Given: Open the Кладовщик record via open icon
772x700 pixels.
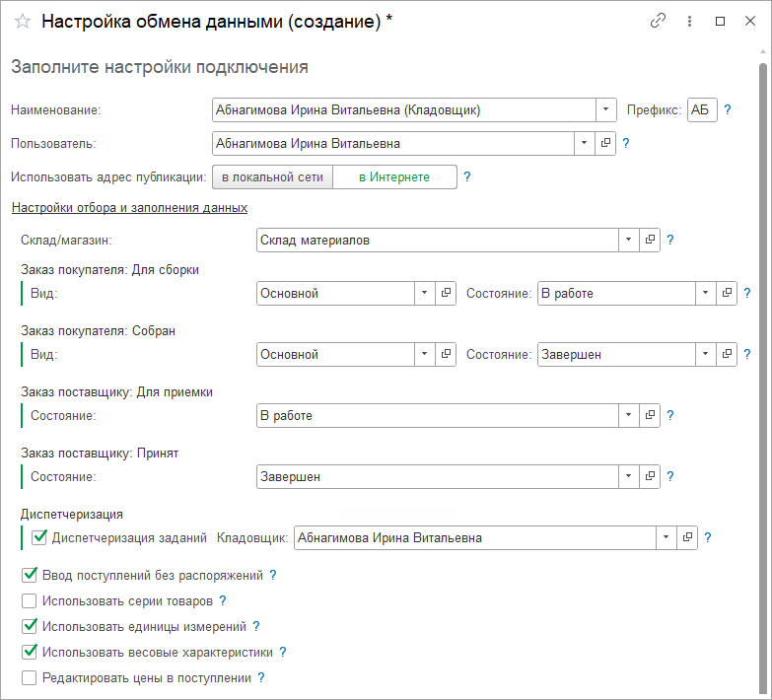Looking at the screenshot, I should 688,537.
